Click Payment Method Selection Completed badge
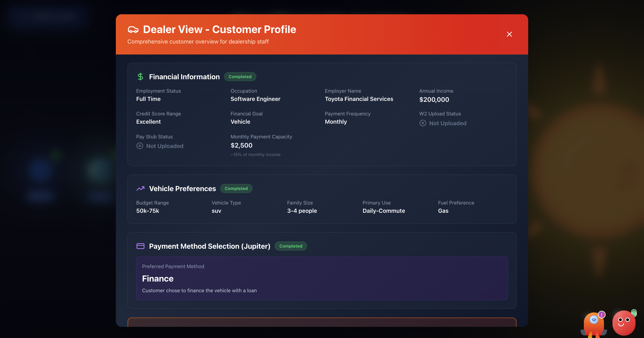644x338 pixels. coord(291,246)
